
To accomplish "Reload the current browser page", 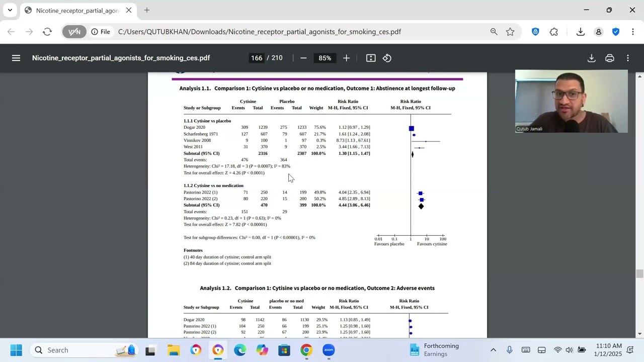I will 47,32.
